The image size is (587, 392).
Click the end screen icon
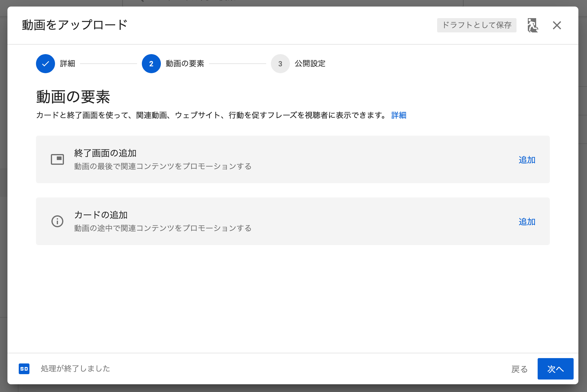(57, 159)
